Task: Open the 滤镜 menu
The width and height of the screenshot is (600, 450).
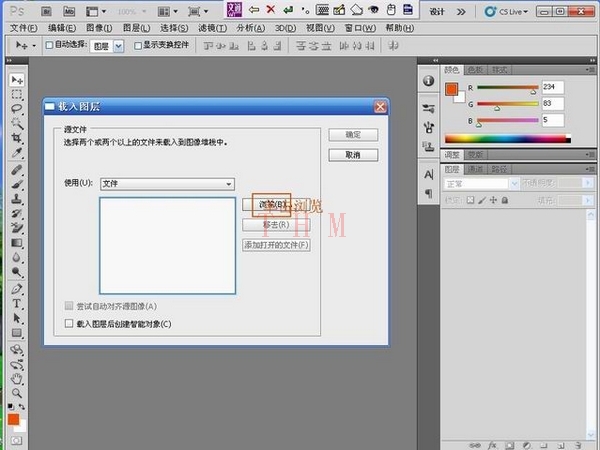Action: pos(212,28)
